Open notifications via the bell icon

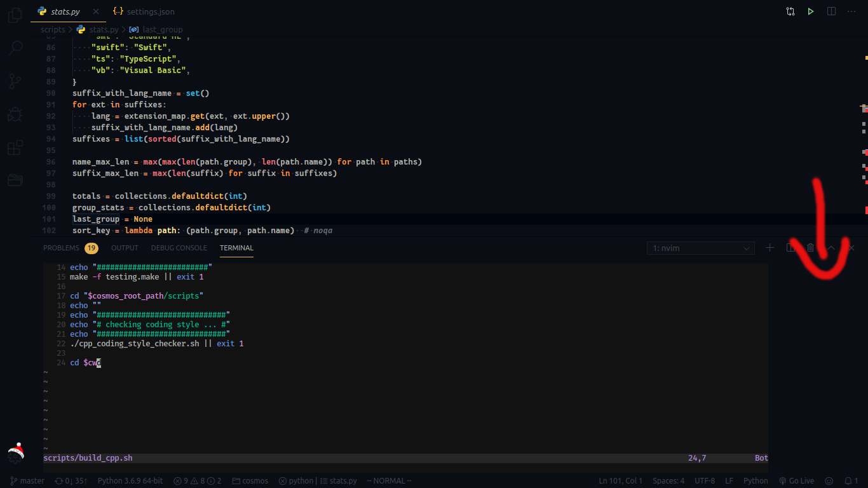tap(850, 480)
